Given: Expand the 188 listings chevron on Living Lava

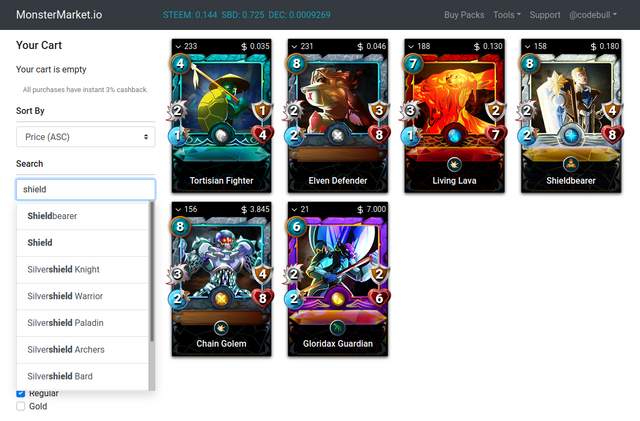Looking at the screenshot, I should pyautogui.click(x=411, y=47).
